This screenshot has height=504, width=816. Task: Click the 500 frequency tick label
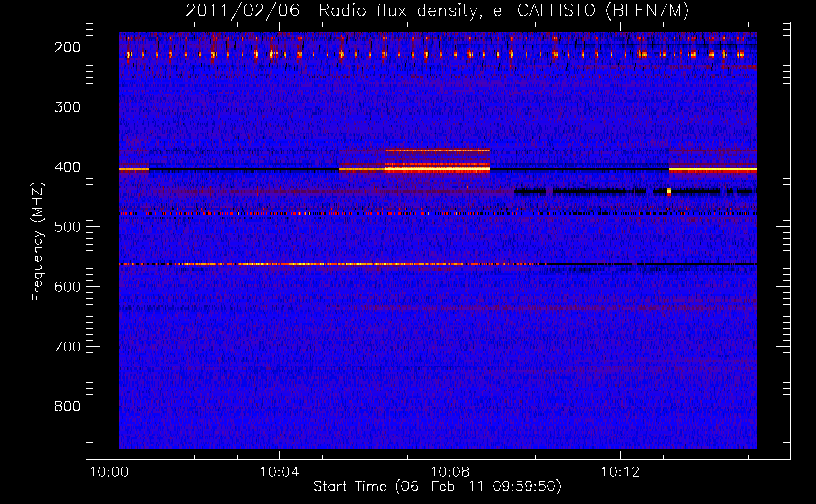click(68, 227)
